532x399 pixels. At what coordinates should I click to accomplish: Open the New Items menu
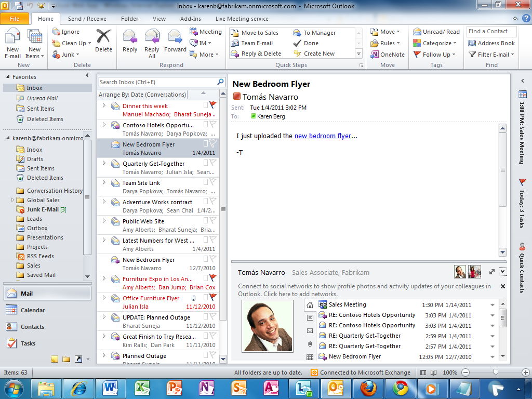pyautogui.click(x=35, y=44)
